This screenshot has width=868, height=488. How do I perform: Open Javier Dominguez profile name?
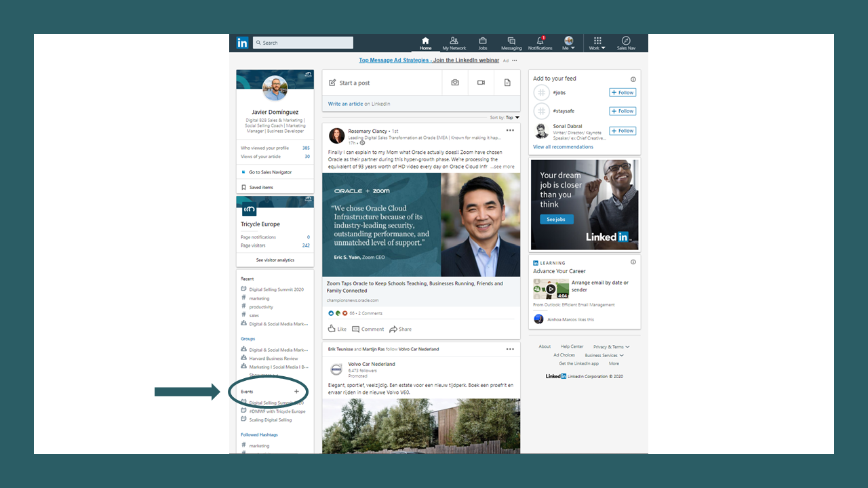tap(275, 112)
